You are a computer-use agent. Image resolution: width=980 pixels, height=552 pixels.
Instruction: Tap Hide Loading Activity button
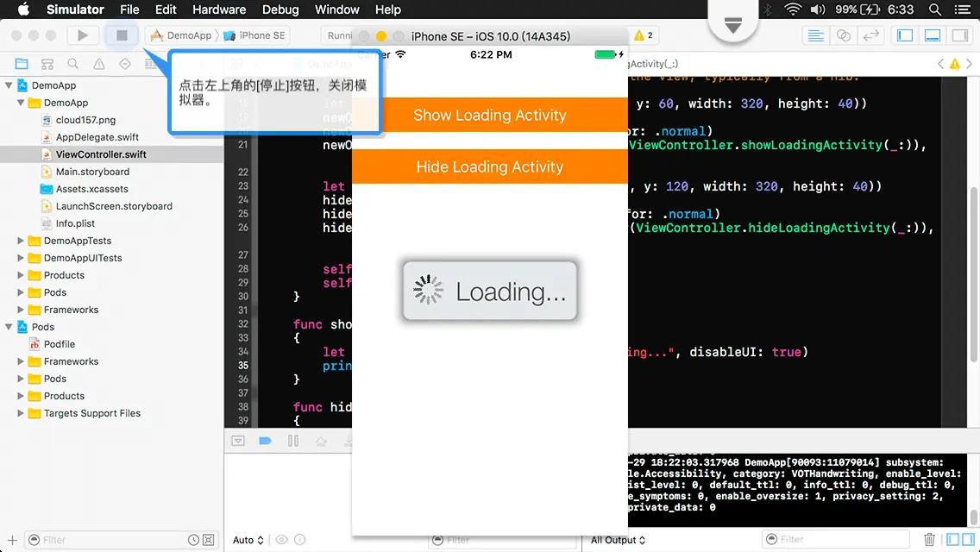click(489, 167)
